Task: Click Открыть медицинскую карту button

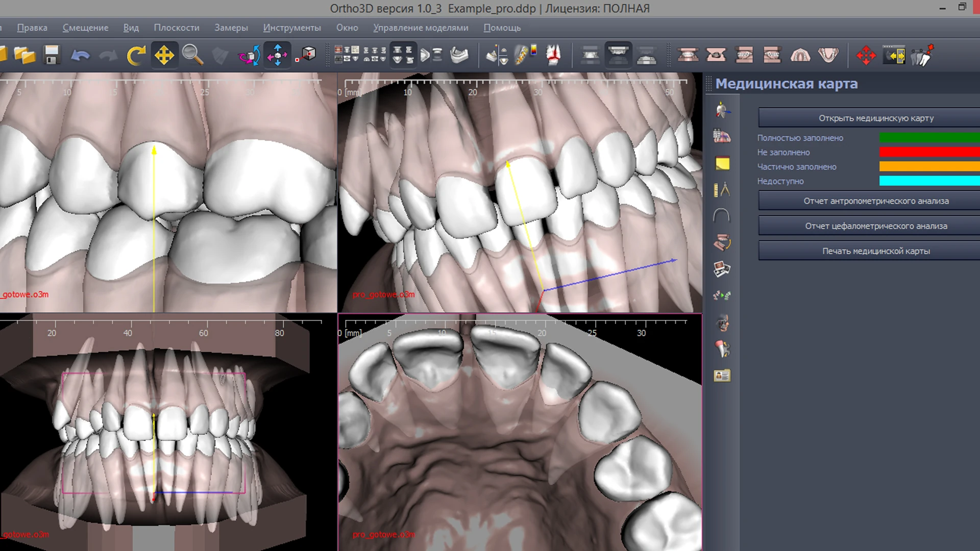Action: [x=876, y=118]
